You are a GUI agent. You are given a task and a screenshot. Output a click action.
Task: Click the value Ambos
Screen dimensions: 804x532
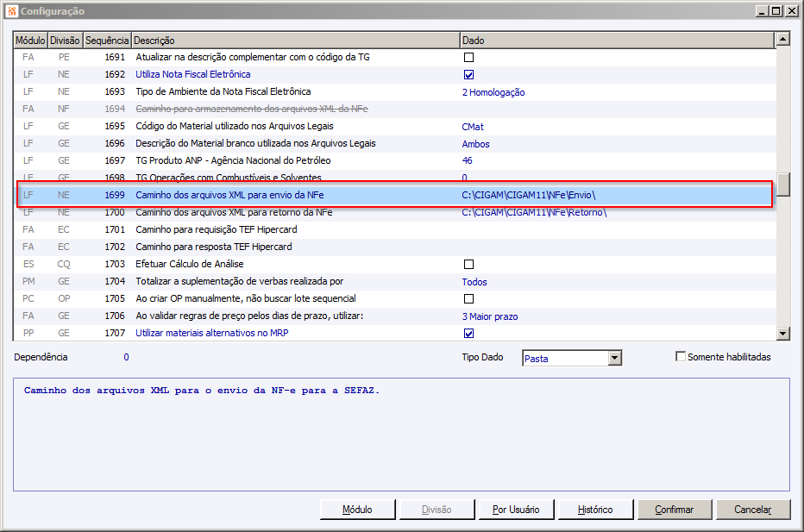(476, 144)
